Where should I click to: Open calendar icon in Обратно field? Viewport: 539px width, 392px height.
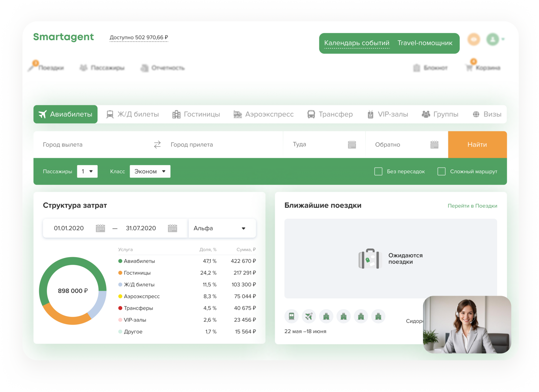(x=434, y=145)
